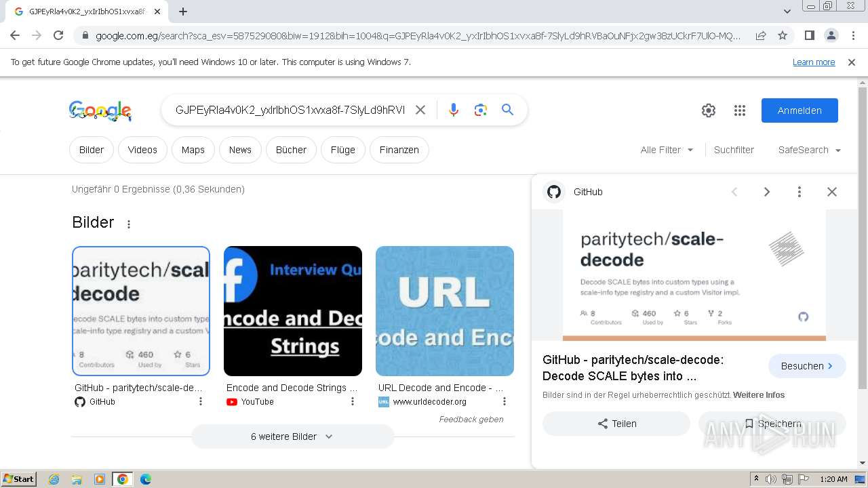Image resolution: width=868 pixels, height=488 pixels.
Task: Select the Maps filter tab
Action: [193, 150]
